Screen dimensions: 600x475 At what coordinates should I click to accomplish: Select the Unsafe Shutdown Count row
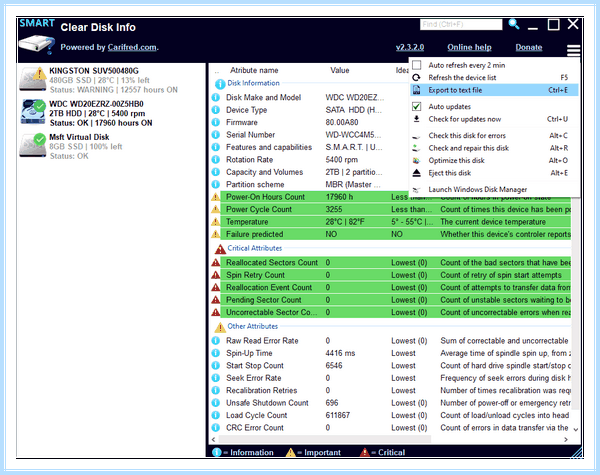391,403
